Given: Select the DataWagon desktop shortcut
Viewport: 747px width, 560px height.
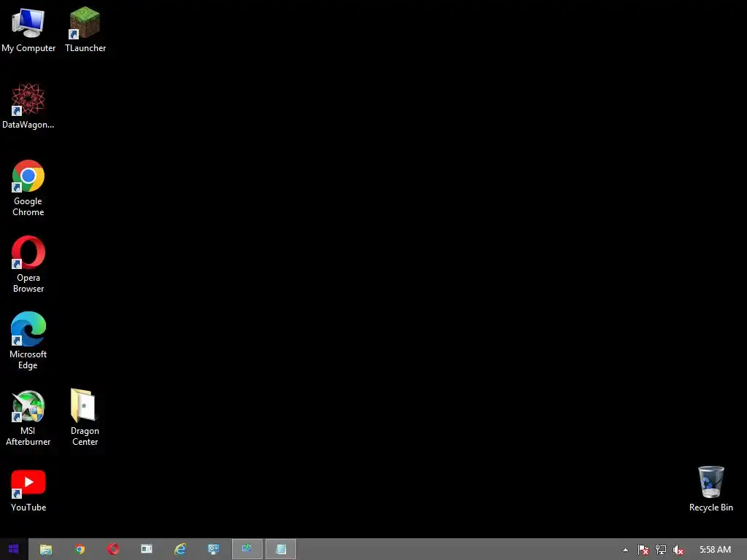Looking at the screenshot, I should click(28, 106).
